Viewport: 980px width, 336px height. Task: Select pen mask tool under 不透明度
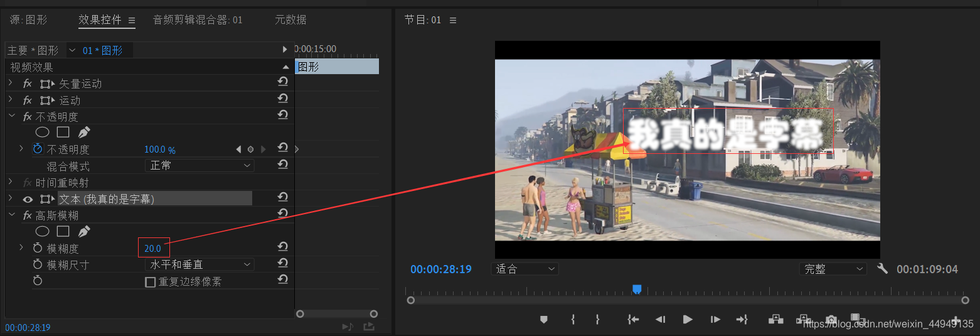tap(83, 133)
